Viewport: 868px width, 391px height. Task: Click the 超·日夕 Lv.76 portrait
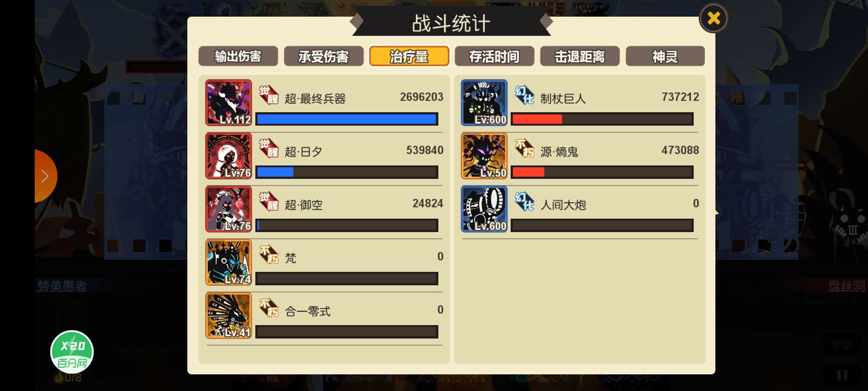point(229,156)
